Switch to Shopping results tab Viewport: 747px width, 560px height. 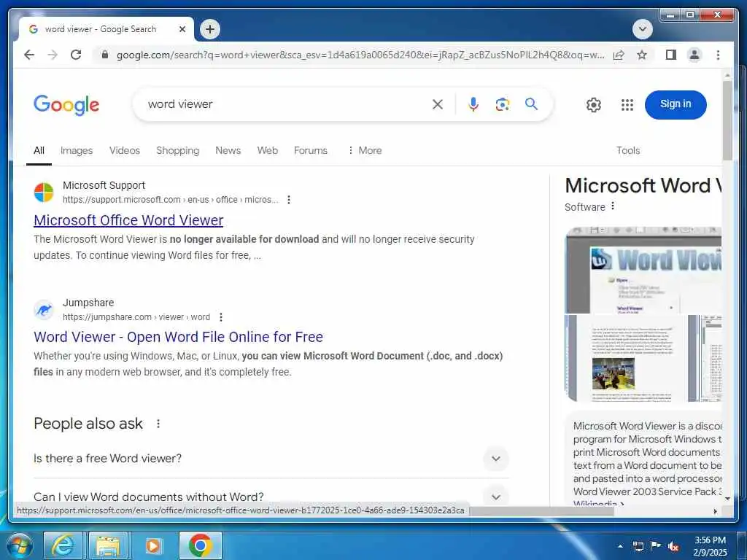178,150
